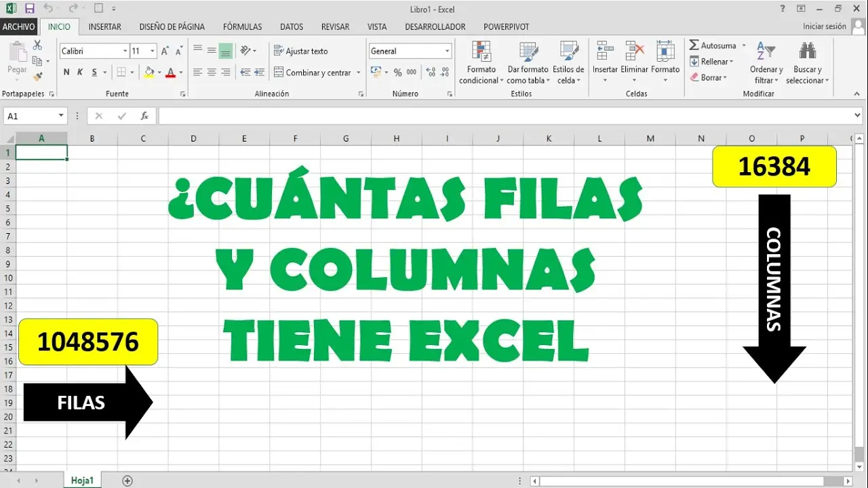Viewport: 868px width, 488px height.
Task: Toggle Negrita bold formatting
Action: point(66,73)
